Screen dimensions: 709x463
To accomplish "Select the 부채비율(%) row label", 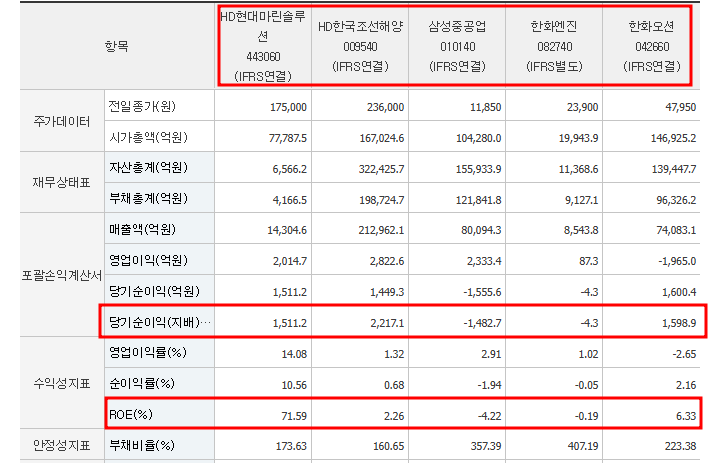I will tap(142, 445).
